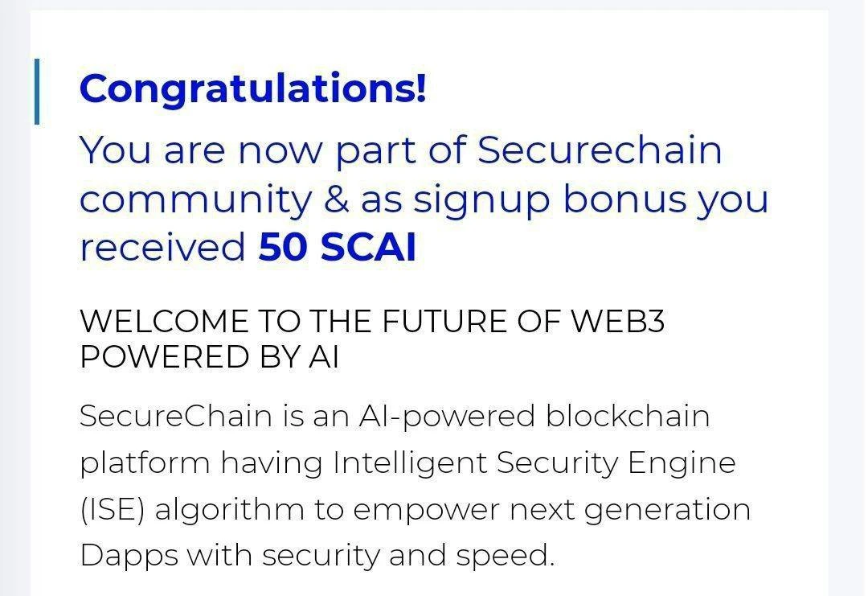The height and width of the screenshot is (596, 868).
Task: Click WELCOME TO THE FUTURE OF WEB3 line
Action: tap(372, 322)
